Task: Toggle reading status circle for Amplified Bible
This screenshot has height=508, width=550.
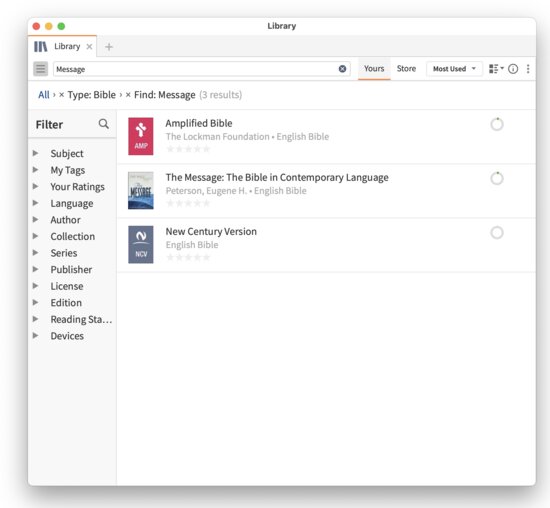Action: 497,124
